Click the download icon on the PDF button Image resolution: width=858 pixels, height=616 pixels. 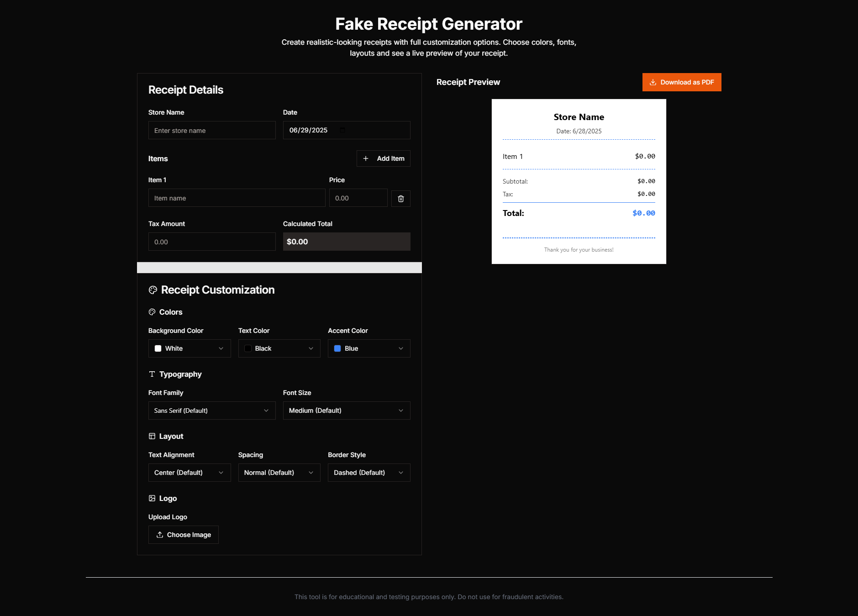click(x=653, y=82)
